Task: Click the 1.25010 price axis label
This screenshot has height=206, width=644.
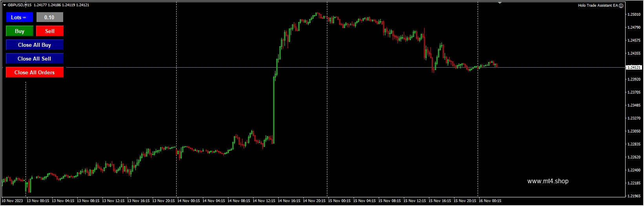Action: 634,15
